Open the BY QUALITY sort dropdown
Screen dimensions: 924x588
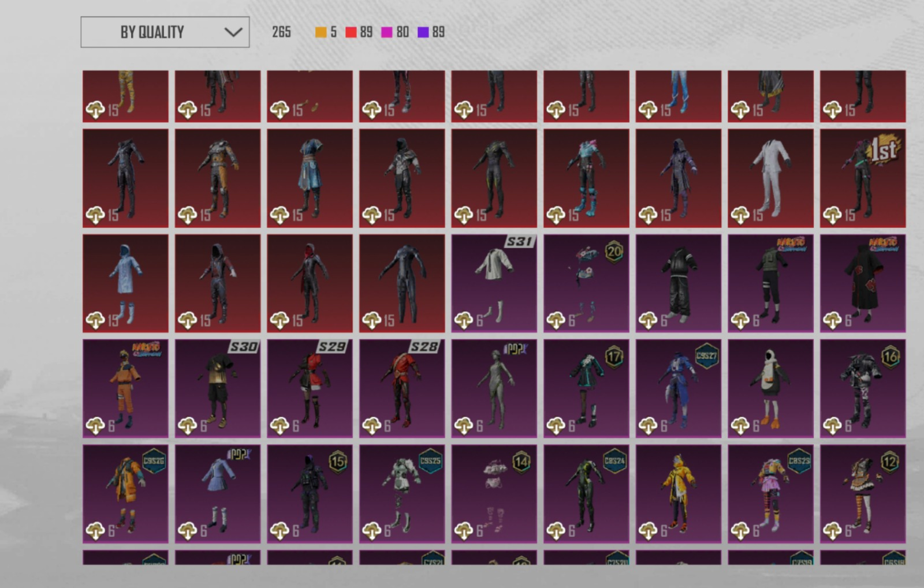pos(165,32)
